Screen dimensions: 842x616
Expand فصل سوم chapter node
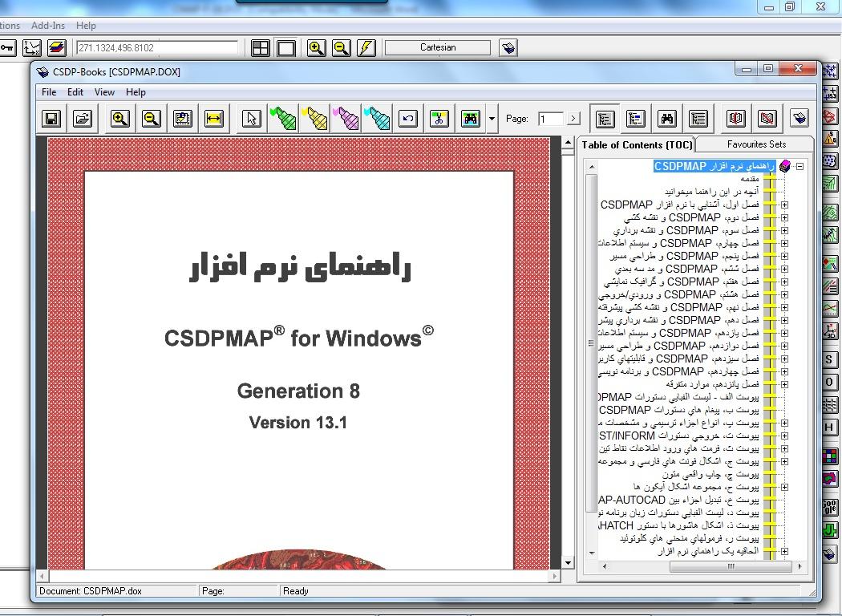tap(784, 230)
